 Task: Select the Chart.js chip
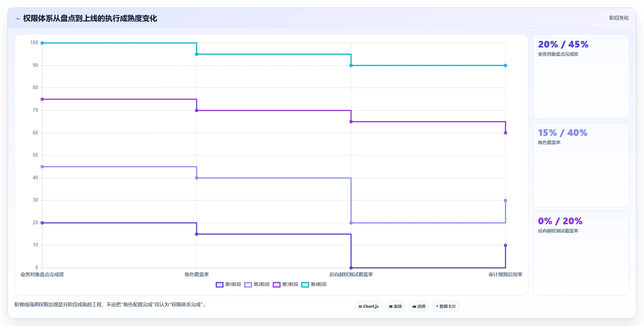[368, 306]
